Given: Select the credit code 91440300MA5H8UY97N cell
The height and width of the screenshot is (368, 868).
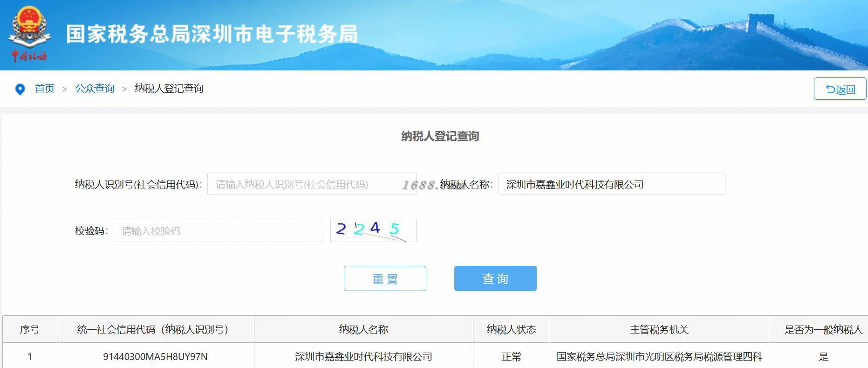Looking at the screenshot, I should click(x=155, y=357).
